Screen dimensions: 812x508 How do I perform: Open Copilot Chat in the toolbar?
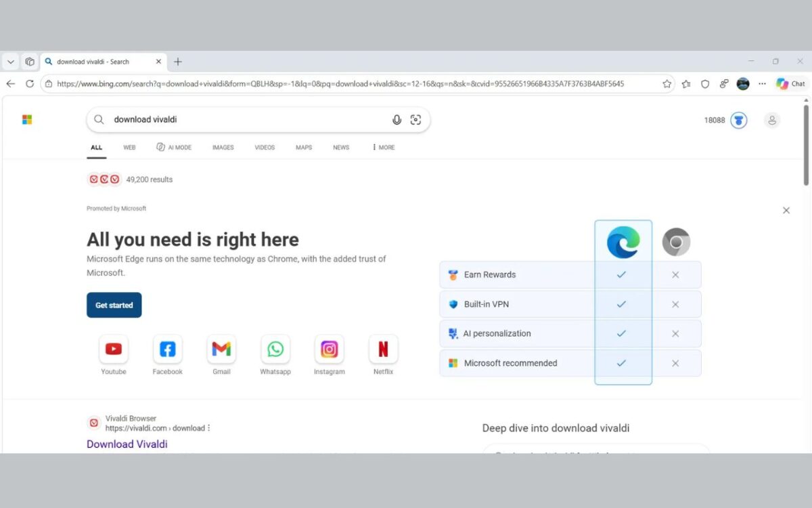click(x=791, y=84)
